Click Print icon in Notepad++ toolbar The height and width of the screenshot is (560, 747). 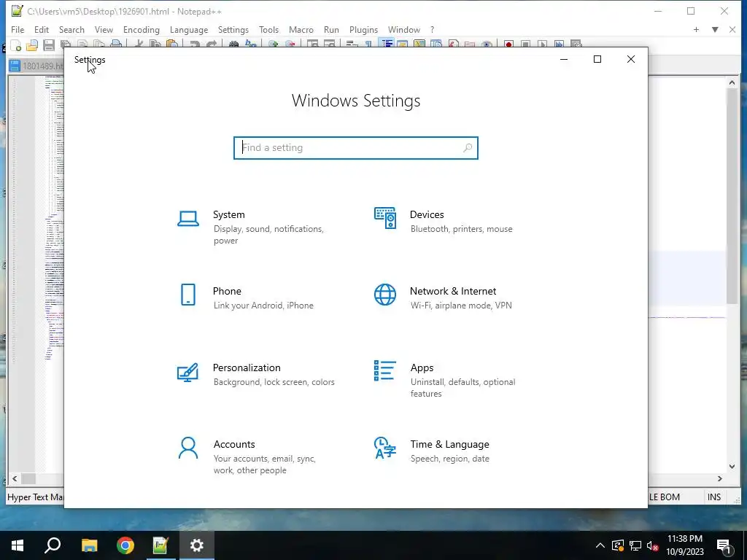point(116,44)
